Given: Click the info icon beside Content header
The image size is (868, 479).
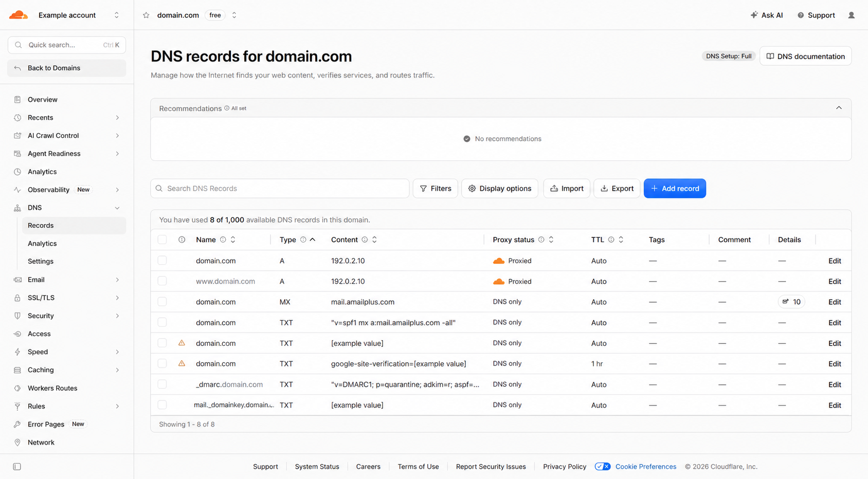Looking at the screenshot, I should pos(365,239).
